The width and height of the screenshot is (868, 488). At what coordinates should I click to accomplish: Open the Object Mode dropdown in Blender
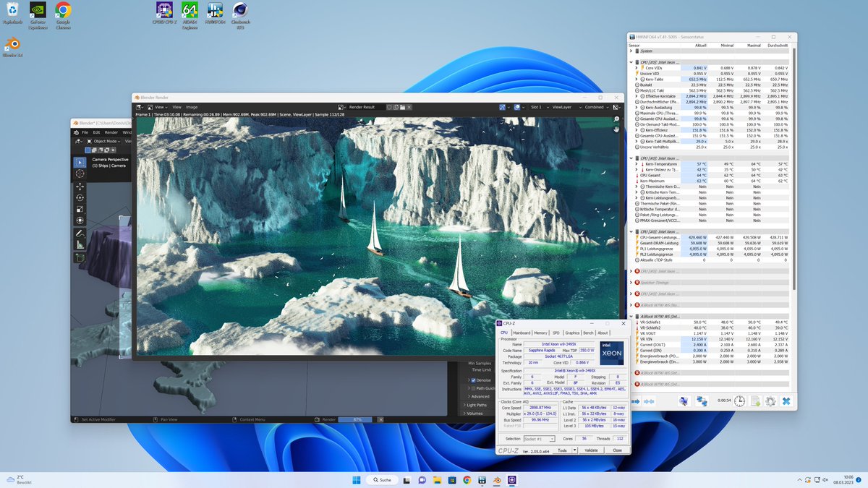(104, 141)
